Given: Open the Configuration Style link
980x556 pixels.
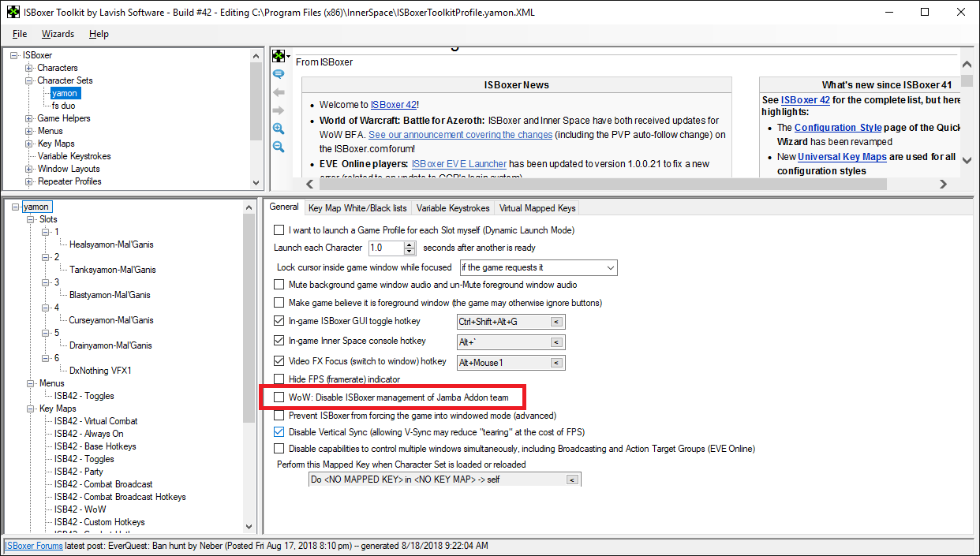Looking at the screenshot, I should 837,128.
